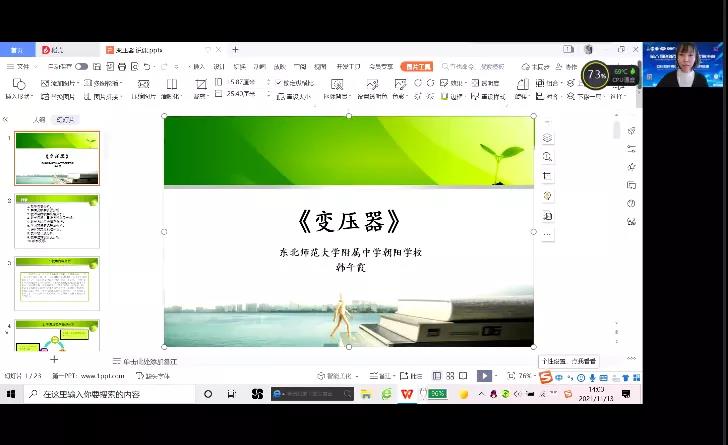
Task: Open the Windows Start menu
Action: (x=11, y=394)
